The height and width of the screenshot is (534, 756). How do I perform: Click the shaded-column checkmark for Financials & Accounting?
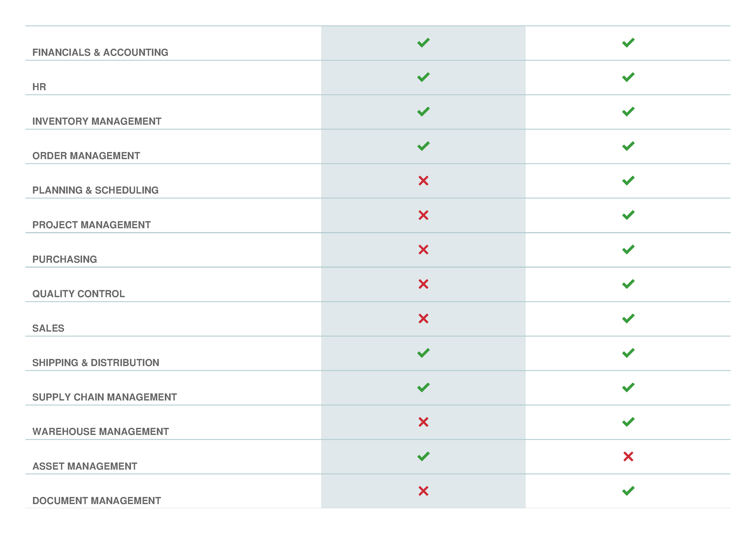(423, 43)
